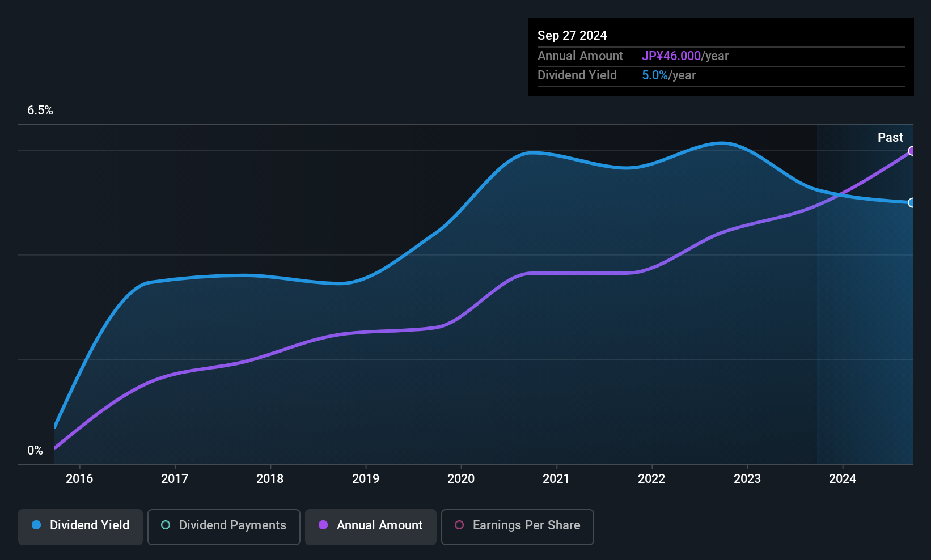
Task: Click the 2024 x-axis label
Action: click(843, 478)
